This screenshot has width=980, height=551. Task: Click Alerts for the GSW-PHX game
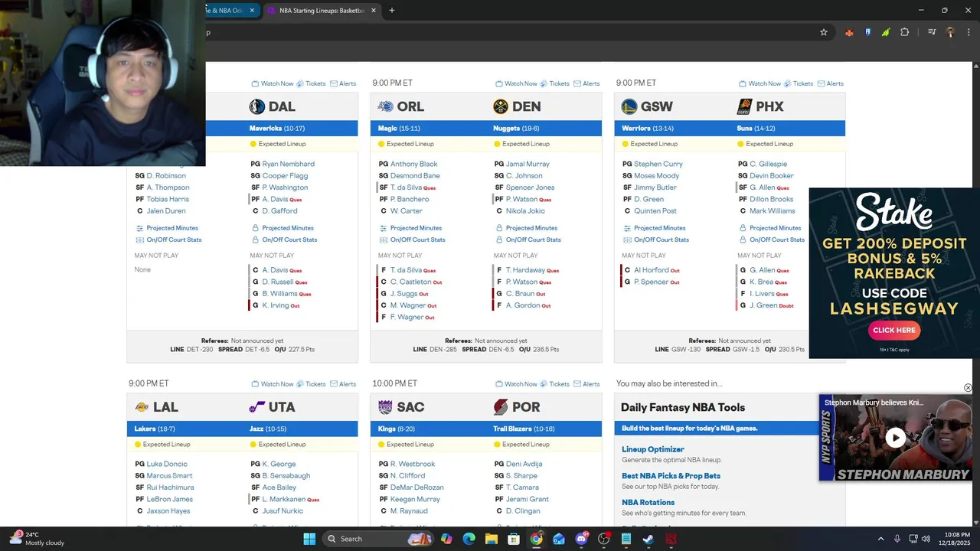pos(830,83)
